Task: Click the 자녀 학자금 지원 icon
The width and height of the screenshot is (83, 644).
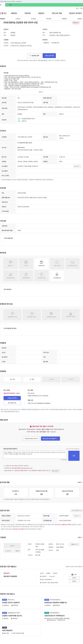Action: [72, 263]
